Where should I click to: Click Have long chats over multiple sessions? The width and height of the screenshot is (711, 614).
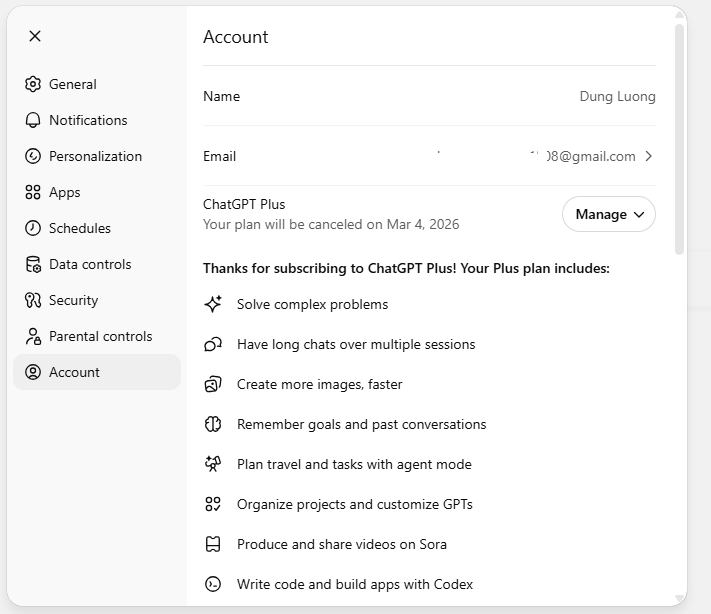tap(356, 344)
